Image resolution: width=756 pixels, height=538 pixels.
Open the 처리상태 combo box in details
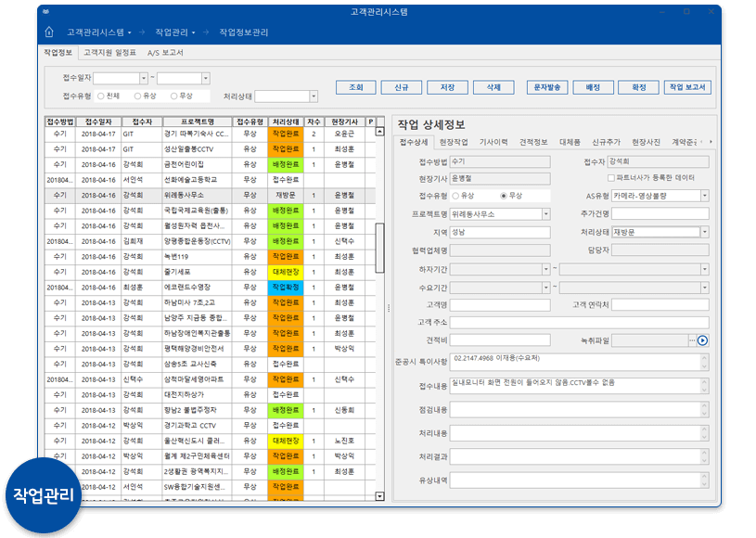(705, 233)
